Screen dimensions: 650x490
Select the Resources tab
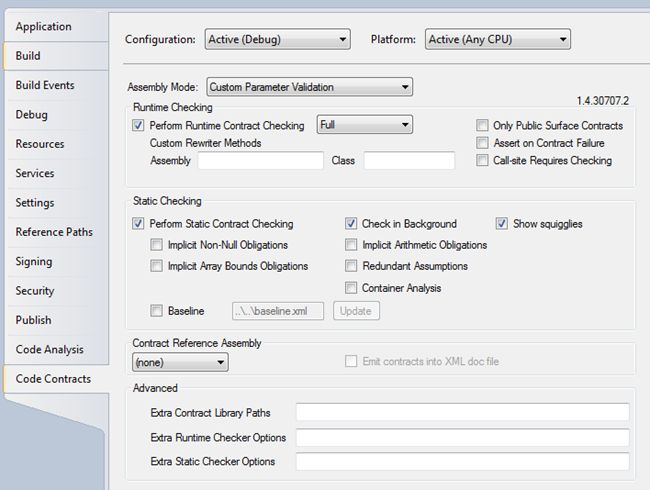tap(56, 144)
